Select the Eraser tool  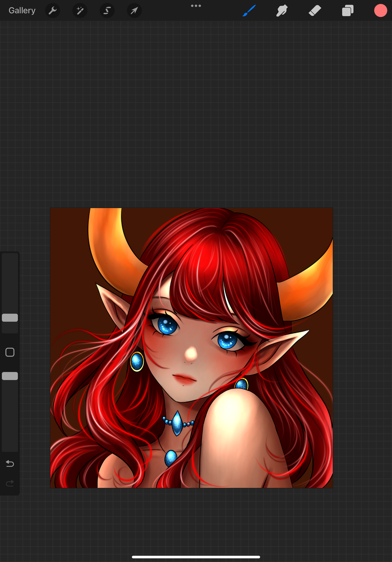click(315, 10)
